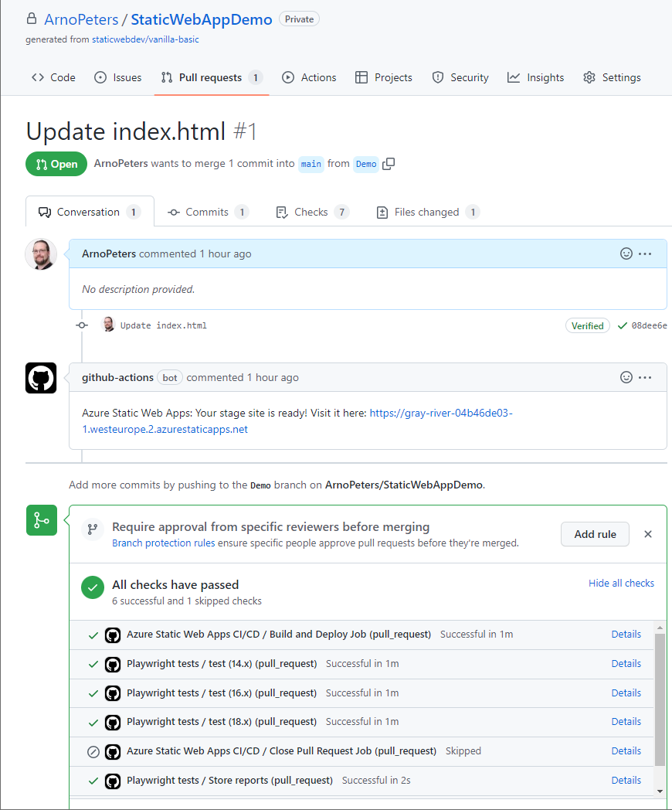Copy the Demo branch name icon
Screen dimensions: 672x810
pos(389,164)
